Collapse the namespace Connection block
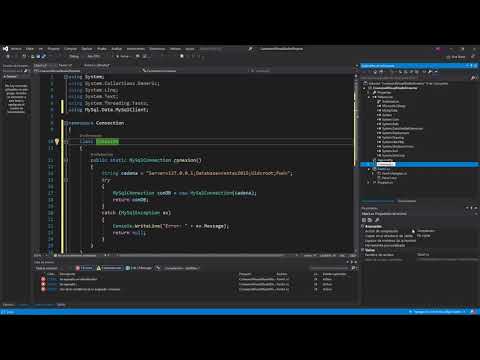Screen dimensions: 480x360 pos(66,123)
